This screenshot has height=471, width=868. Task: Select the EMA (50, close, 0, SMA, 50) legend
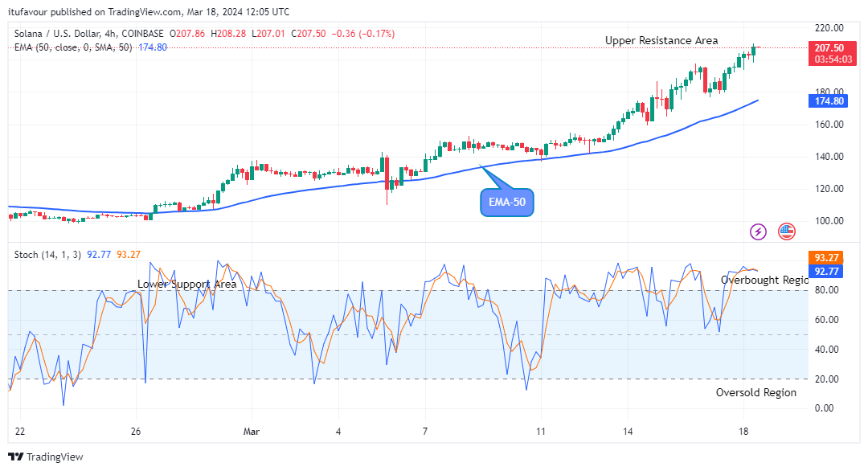73,47
